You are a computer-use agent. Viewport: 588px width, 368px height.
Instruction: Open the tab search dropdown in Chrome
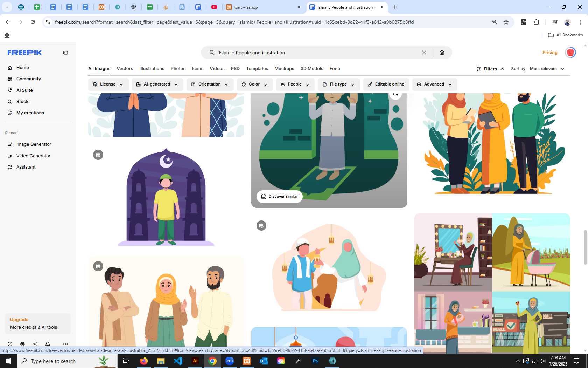tap(7, 7)
